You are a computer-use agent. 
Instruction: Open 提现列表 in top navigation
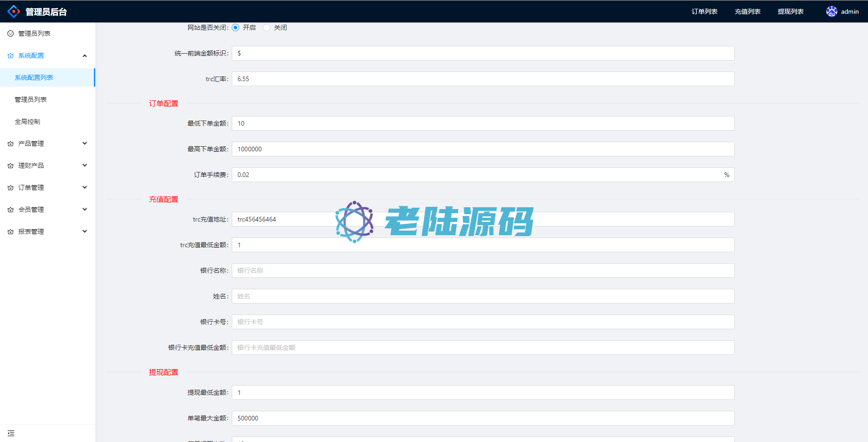point(790,11)
